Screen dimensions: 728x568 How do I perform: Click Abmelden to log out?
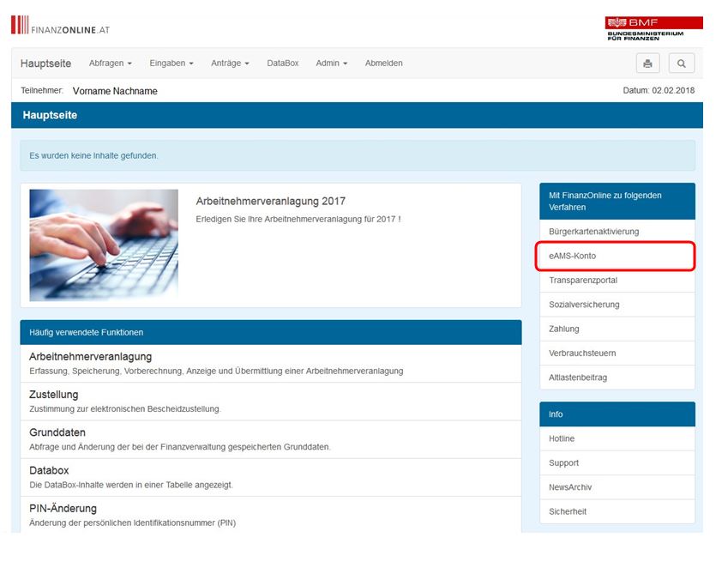pos(383,63)
